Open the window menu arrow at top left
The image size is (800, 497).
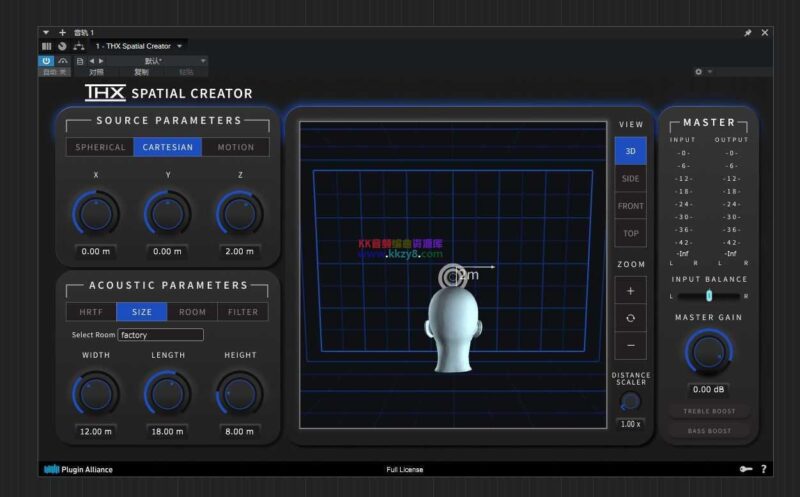pos(46,33)
